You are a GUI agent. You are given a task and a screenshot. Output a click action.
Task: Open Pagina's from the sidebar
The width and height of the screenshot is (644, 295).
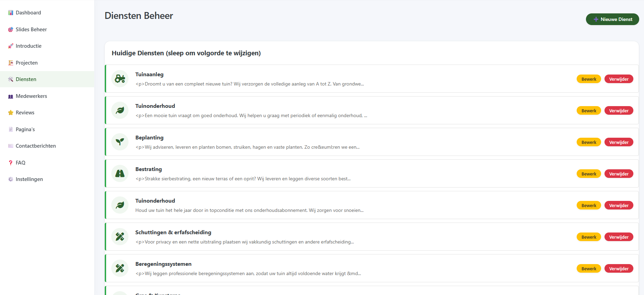47,129
